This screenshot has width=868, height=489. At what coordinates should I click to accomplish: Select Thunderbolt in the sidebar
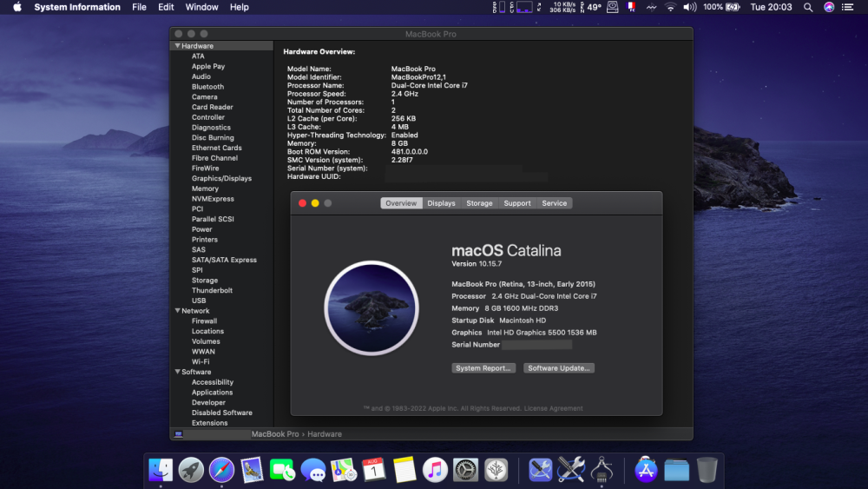pos(212,291)
